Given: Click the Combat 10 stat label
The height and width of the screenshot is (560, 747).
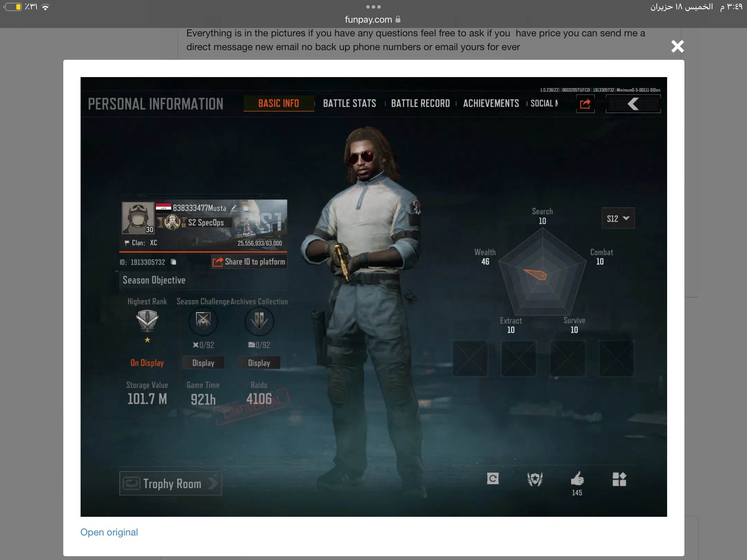Looking at the screenshot, I should 601,257.
